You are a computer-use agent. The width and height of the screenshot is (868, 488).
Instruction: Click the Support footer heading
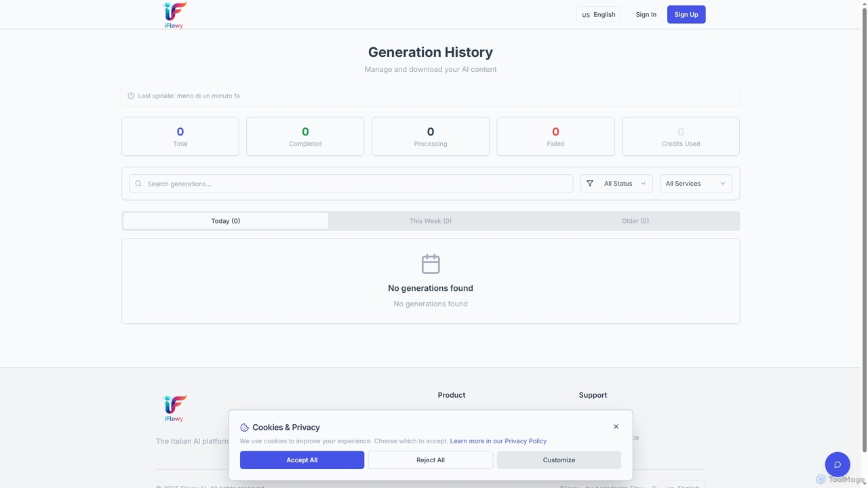pos(593,395)
